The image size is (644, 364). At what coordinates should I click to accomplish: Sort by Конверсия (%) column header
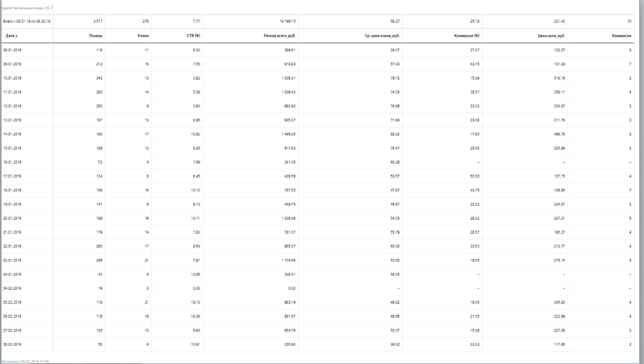pyautogui.click(x=467, y=36)
